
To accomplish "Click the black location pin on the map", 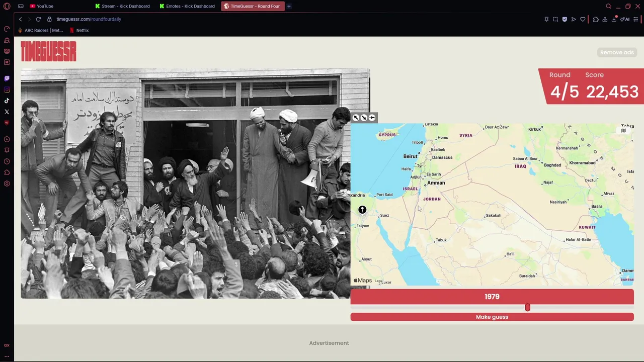I will click(362, 210).
